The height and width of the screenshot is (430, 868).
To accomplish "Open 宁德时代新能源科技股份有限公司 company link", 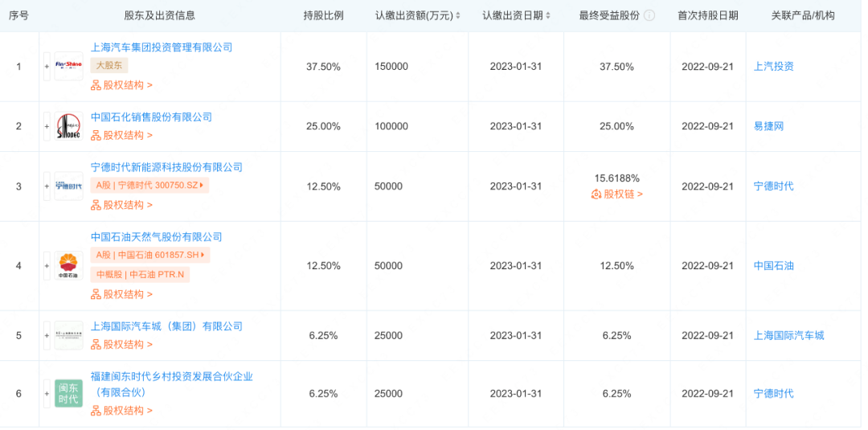I will pyautogui.click(x=166, y=167).
